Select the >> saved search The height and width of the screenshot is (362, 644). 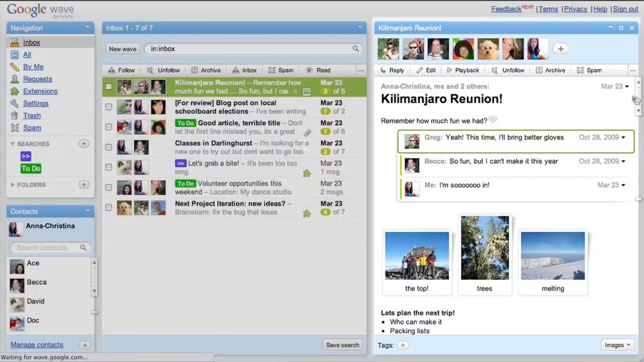click(26, 156)
